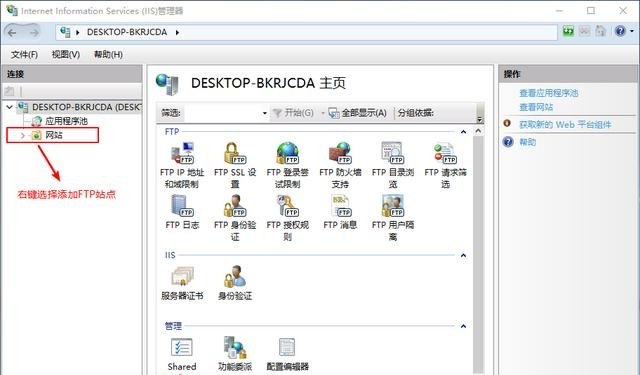Open the 视图(V) menu
The image size is (640, 375).
coord(66,54)
